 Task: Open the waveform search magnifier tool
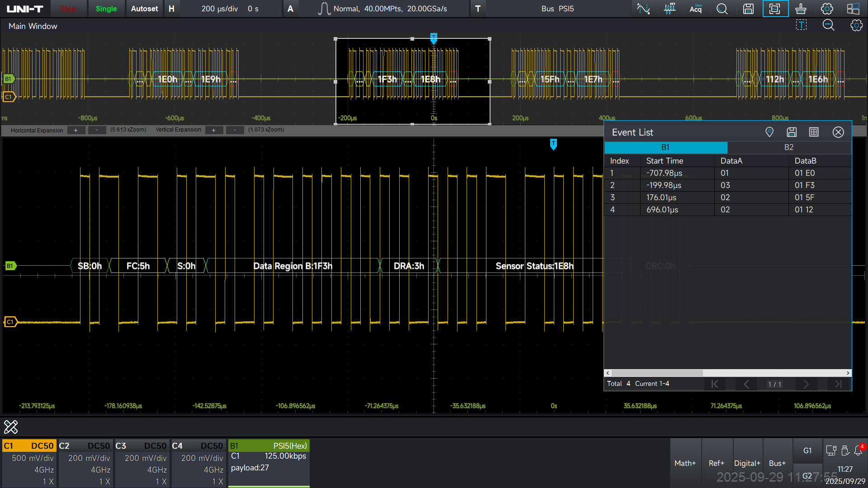722,9
